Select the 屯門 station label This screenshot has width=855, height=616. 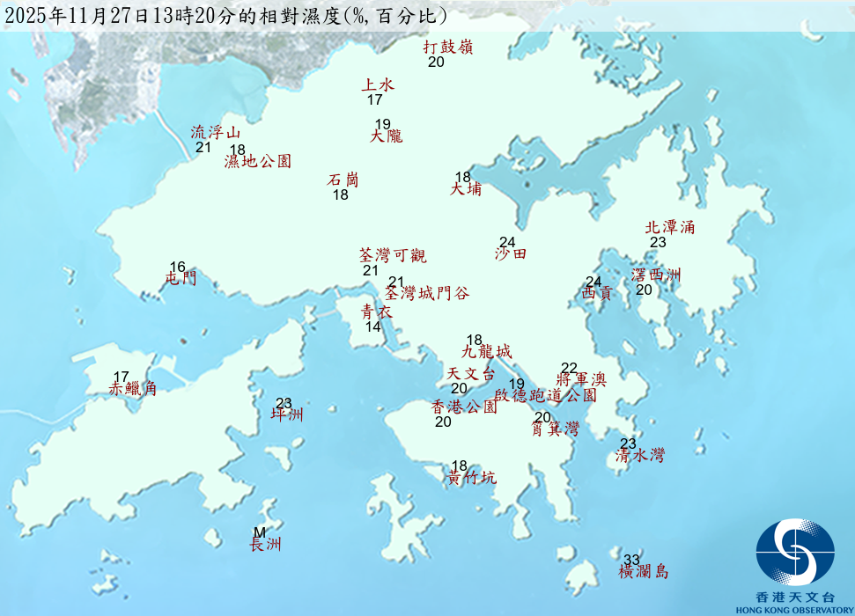pos(181,279)
